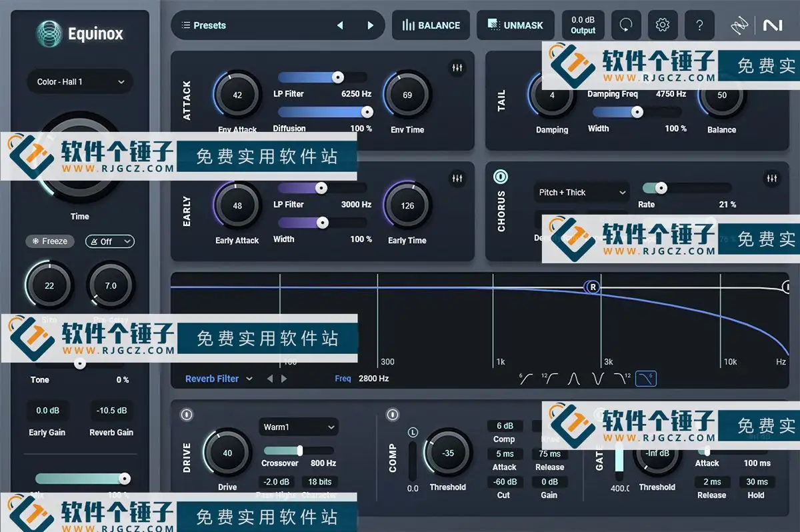The image size is (800, 532).
Task: Click the Early Attack knob
Action: [237, 205]
